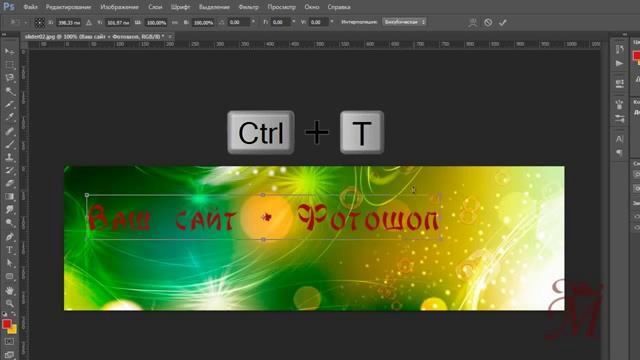Image resolution: width=640 pixels, height=360 pixels.
Task: Click the width percentage field
Action: click(x=156, y=22)
